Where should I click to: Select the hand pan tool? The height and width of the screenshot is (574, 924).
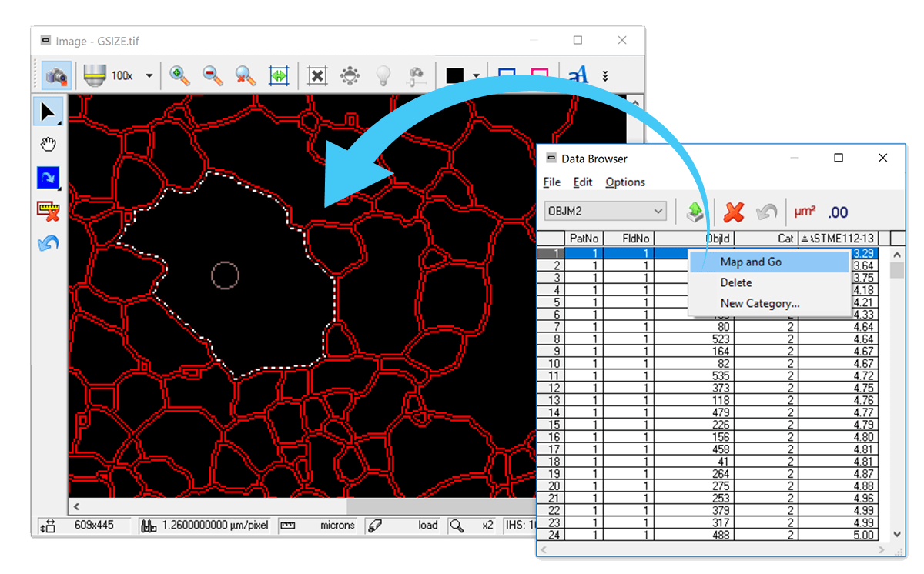pyautogui.click(x=49, y=145)
